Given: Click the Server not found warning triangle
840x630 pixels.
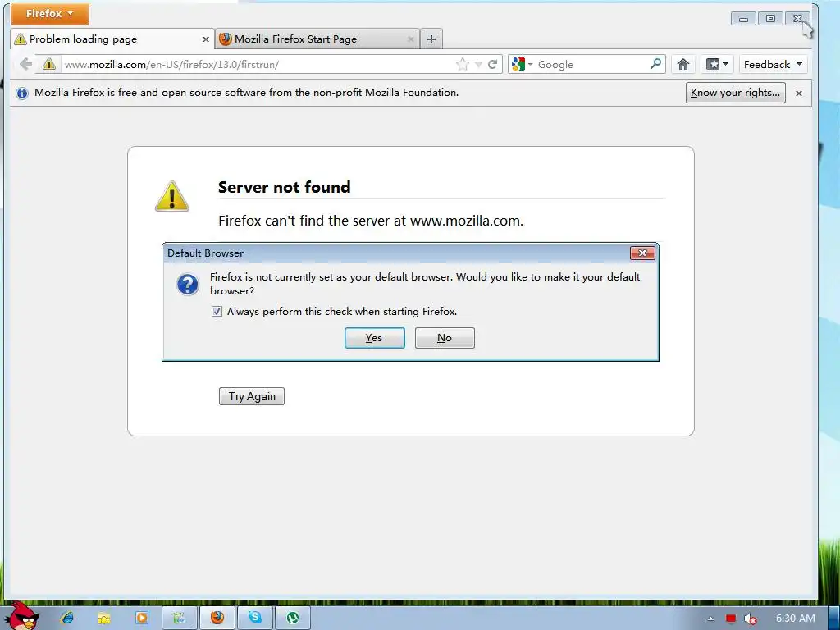Looking at the screenshot, I should point(172,196).
